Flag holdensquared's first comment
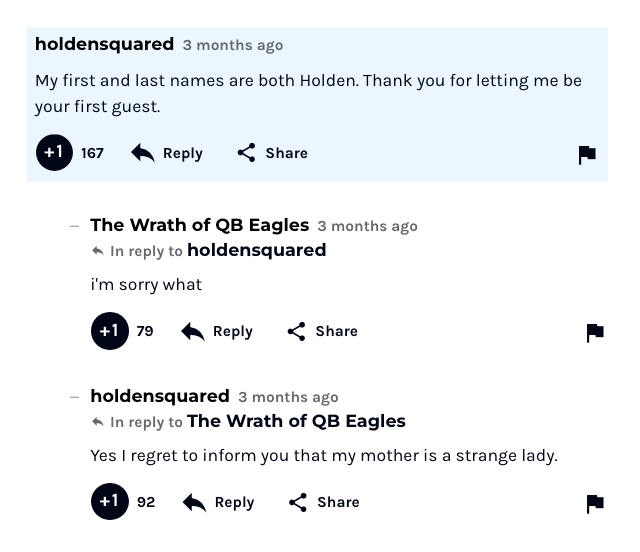Screen dimensions: 640x552 pos(587,154)
